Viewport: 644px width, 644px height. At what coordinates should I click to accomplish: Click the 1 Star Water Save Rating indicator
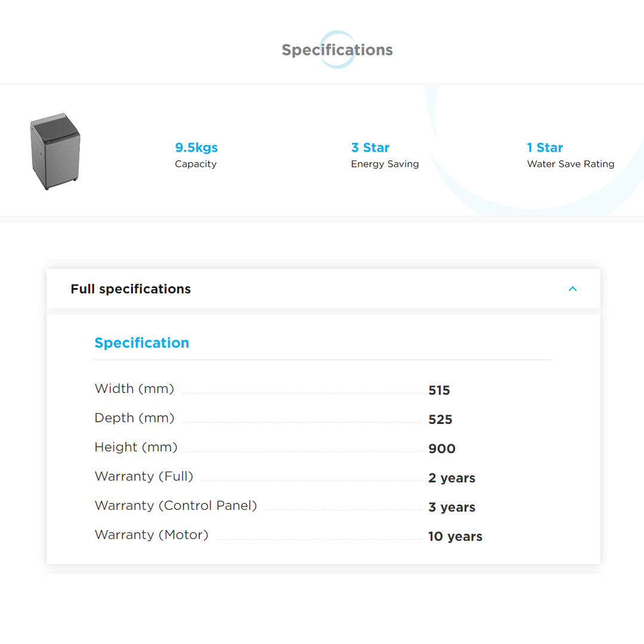point(569,154)
